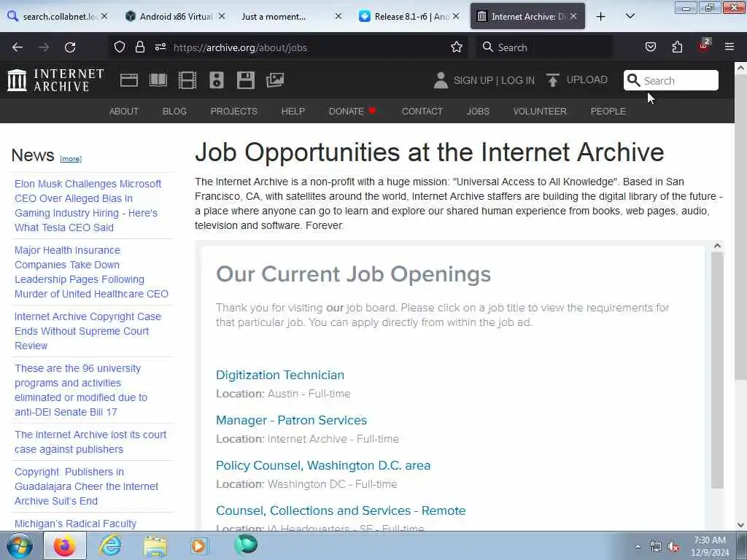Open Internet Explorer from the taskbar
The width and height of the screenshot is (747, 560).
click(x=110, y=545)
